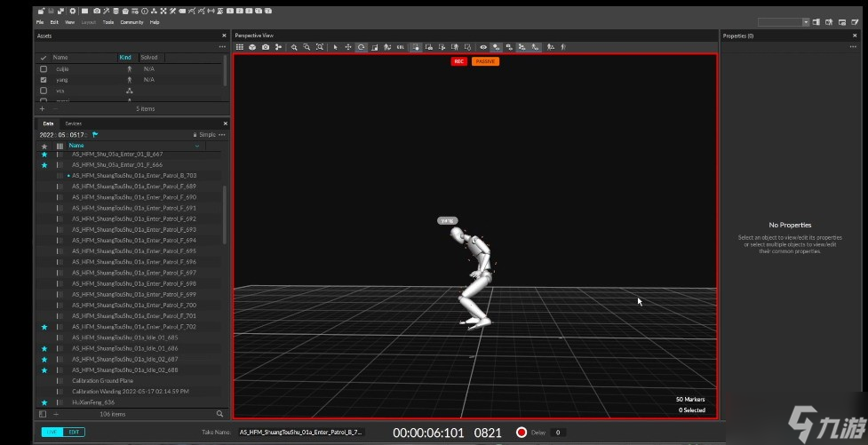Click the Data list vertical scrollbar
This screenshot has height=445, width=868.
(x=224, y=216)
